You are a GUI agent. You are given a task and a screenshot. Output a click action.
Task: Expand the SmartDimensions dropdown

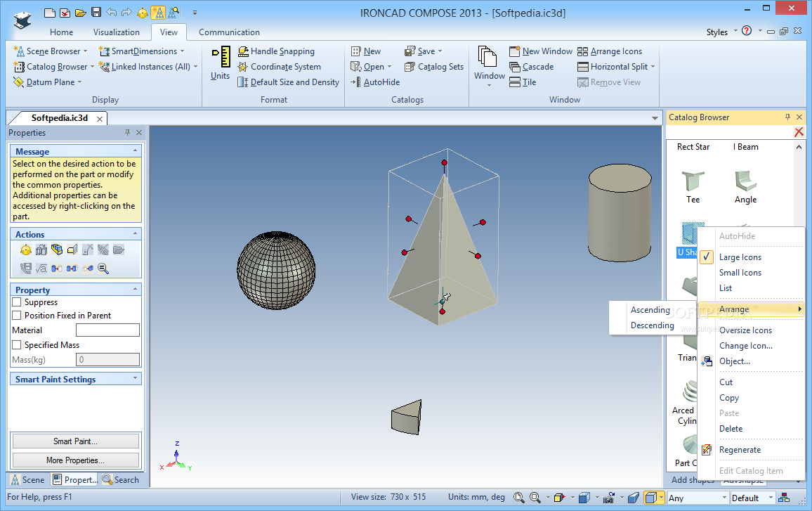[x=183, y=51]
